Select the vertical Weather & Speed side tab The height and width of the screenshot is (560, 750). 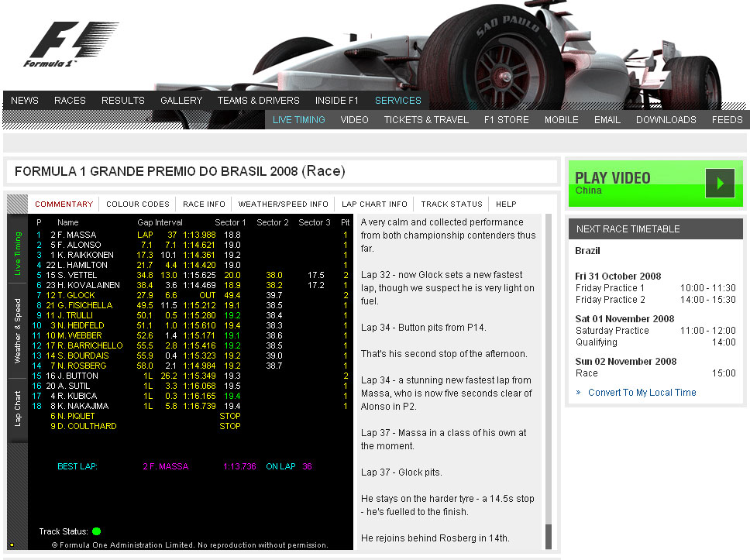point(18,331)
